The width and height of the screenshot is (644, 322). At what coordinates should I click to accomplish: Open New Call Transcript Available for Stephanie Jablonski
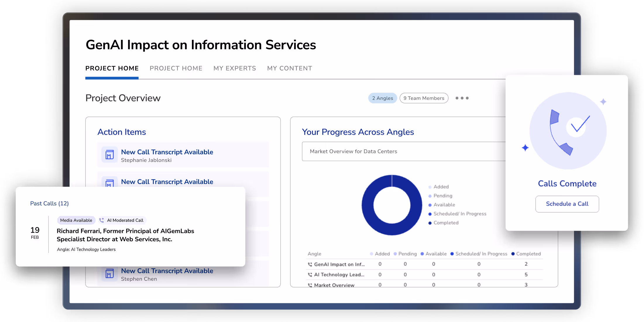coord(167,152)
